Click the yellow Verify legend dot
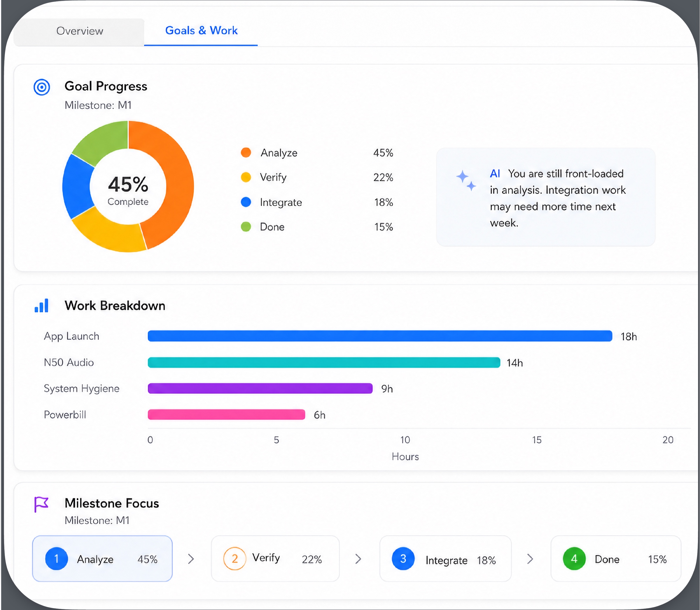Image resolution: width=700 pixels, height=610 pixels. 246,177
